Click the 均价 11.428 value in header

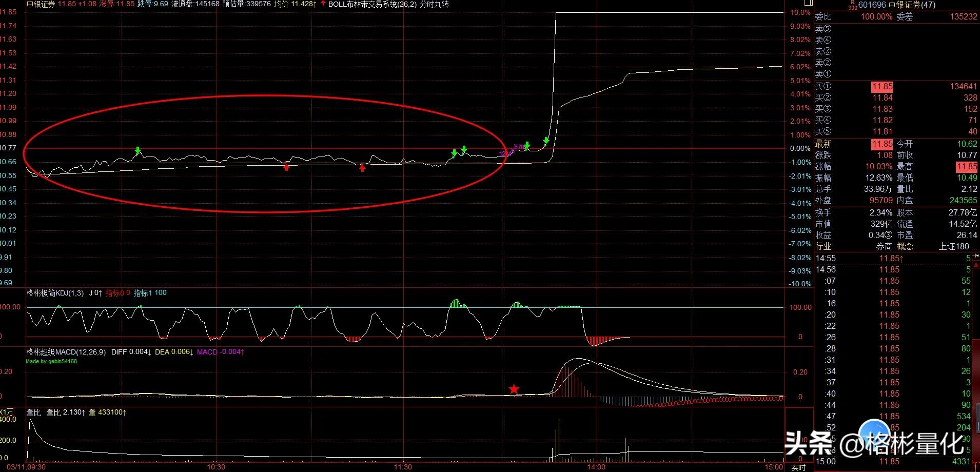coord(295,4)
